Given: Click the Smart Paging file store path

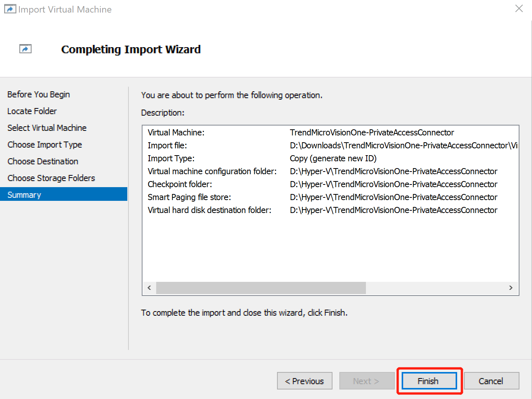Looking at the screenshot, I should tap(393, 197).
